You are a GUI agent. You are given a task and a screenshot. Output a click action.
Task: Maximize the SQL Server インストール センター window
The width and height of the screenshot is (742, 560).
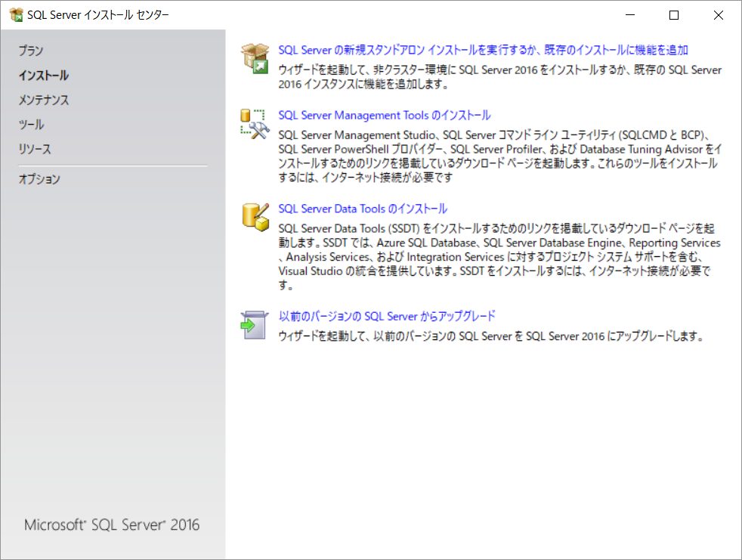[x=674, y=15]
